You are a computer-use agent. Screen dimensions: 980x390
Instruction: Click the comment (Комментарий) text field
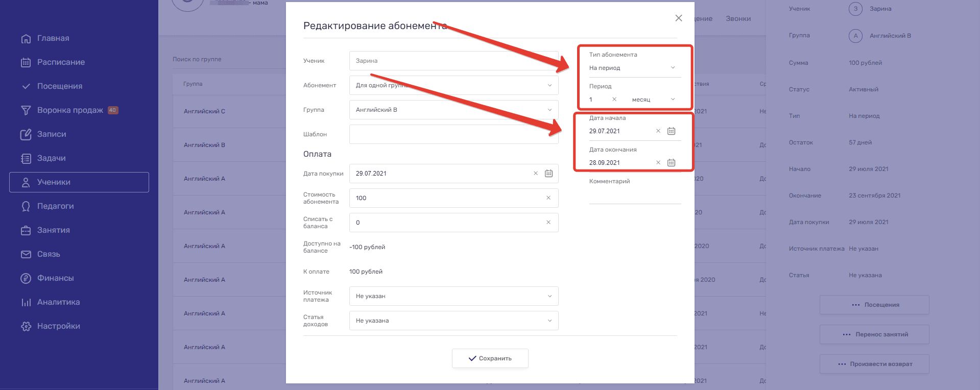point(635,196)
